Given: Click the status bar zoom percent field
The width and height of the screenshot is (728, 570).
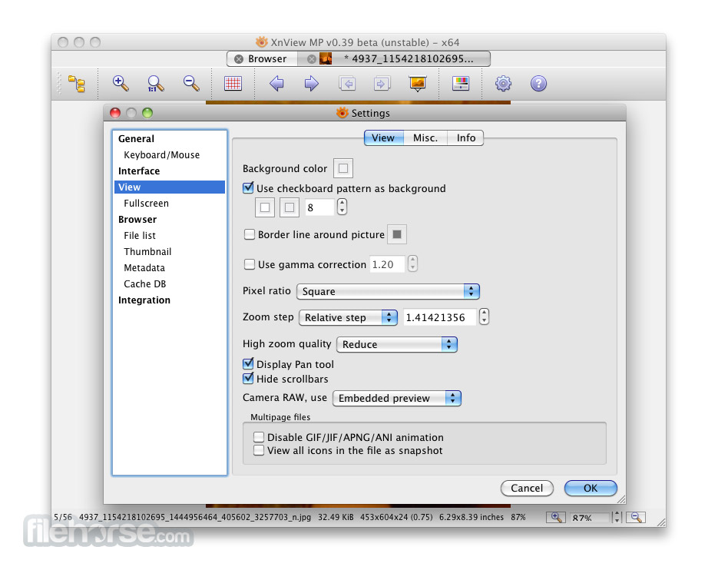Looking at the screenshot, I should 590,518.
